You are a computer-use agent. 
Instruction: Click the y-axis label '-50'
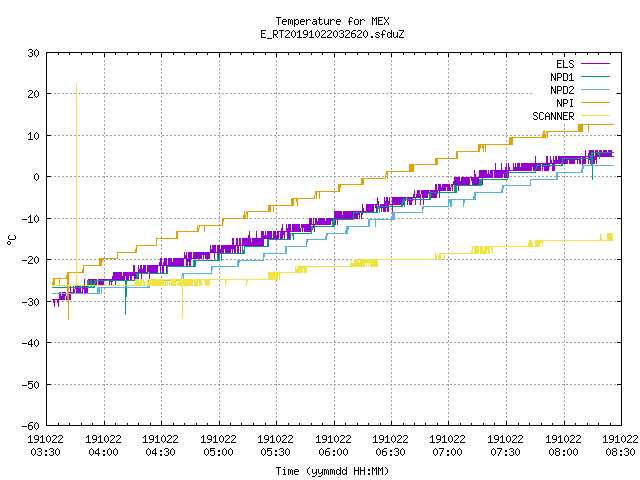click(x=31, y=384)
